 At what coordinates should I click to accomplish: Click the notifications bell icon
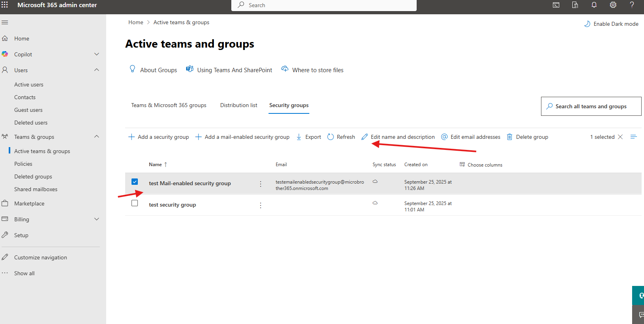(x=594, y=5)
